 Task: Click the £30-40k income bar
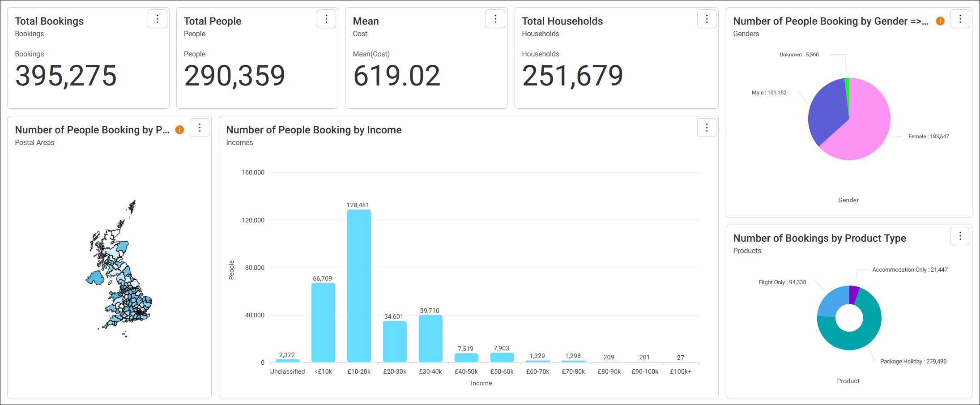tap(430, 338)
